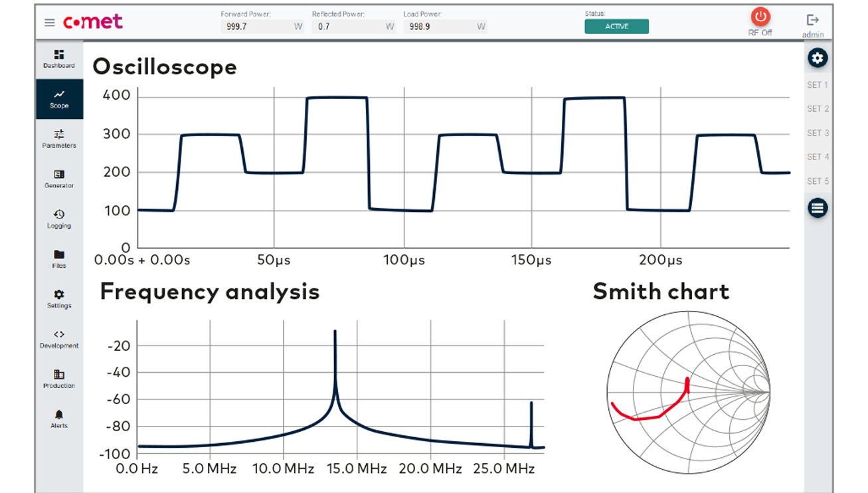Go to Production in the sidebar

pyautogui.click(x=59, y=379)
